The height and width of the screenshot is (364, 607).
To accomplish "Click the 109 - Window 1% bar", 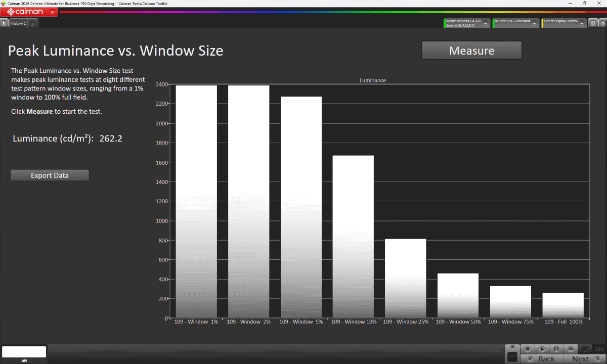I will (196, 202).
